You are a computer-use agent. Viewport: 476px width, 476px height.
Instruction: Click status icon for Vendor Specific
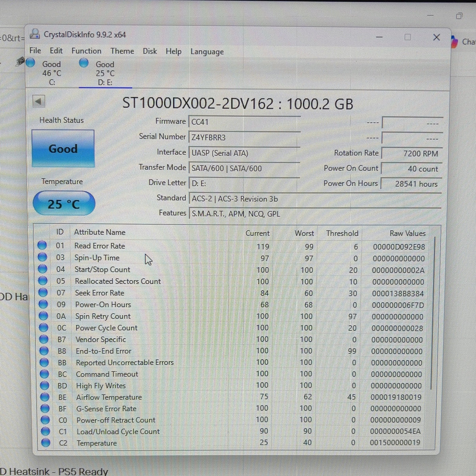tap(44, 340)
